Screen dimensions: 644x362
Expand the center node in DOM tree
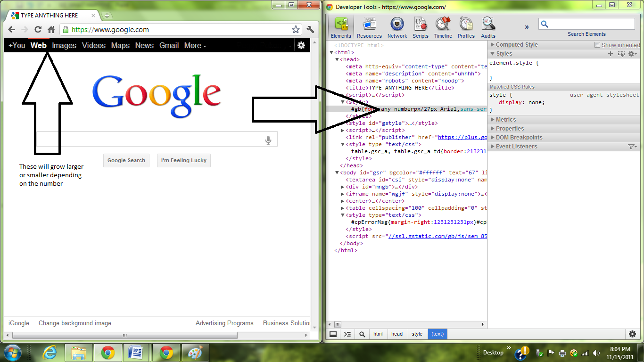point(343,201)
